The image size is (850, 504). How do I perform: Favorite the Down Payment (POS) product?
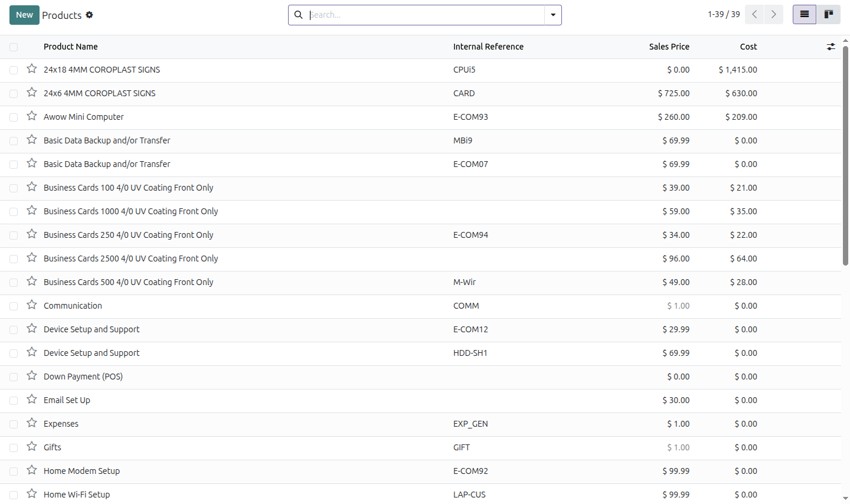[x=32, y=376]
